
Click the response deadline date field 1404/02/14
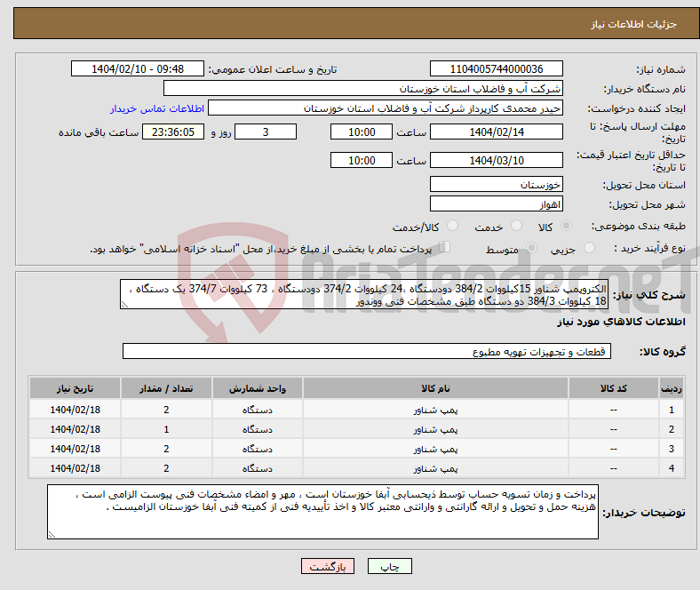pyautogui.click(x=496, y=132)
